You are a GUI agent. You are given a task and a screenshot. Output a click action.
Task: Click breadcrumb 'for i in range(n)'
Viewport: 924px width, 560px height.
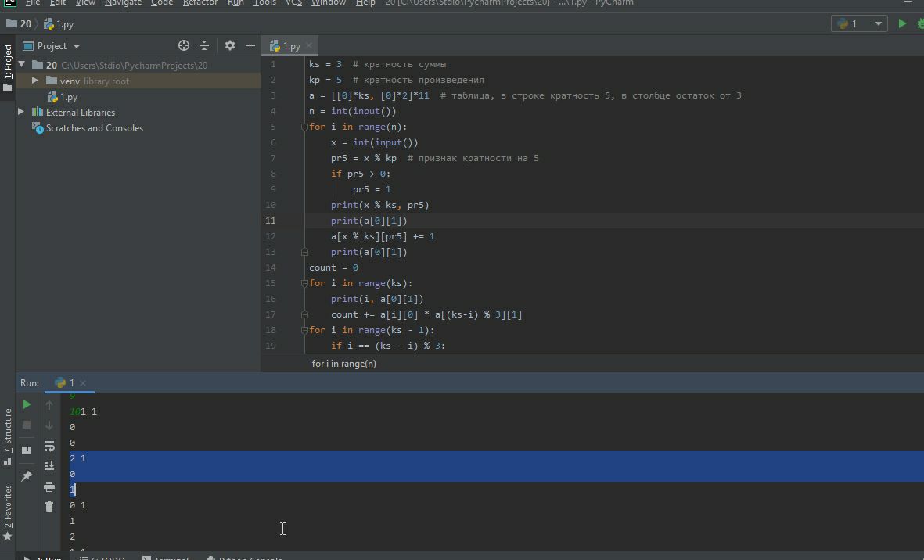tap(343, 364)
